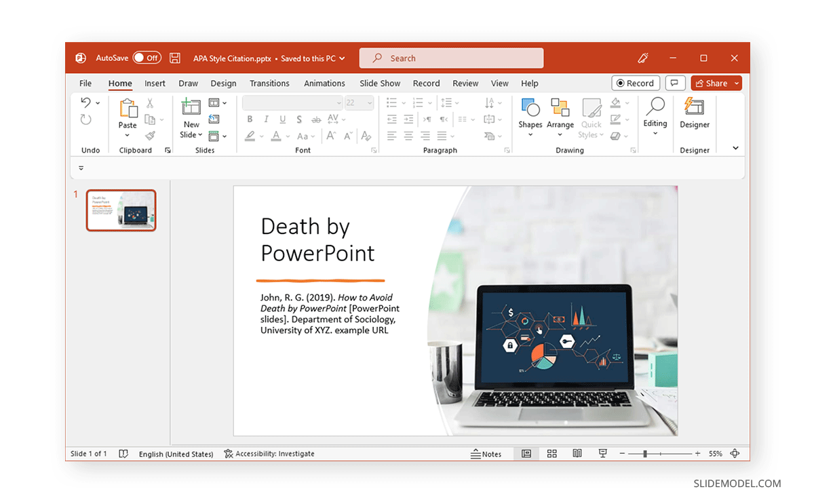Click the pen/coming soon icon in title bar

[643, 58]
